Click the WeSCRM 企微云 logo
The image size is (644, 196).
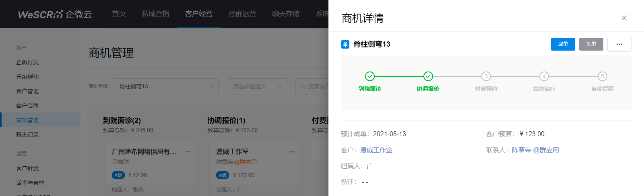pos(55,14)
